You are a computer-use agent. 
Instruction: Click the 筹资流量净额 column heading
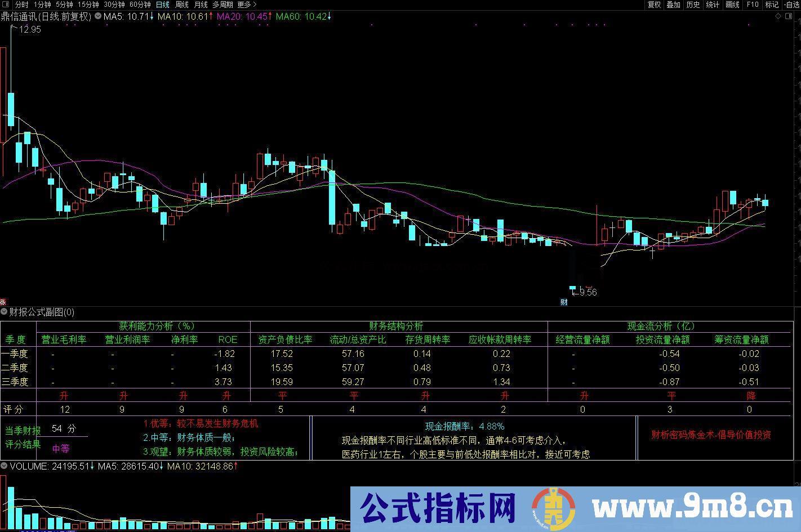741,339
